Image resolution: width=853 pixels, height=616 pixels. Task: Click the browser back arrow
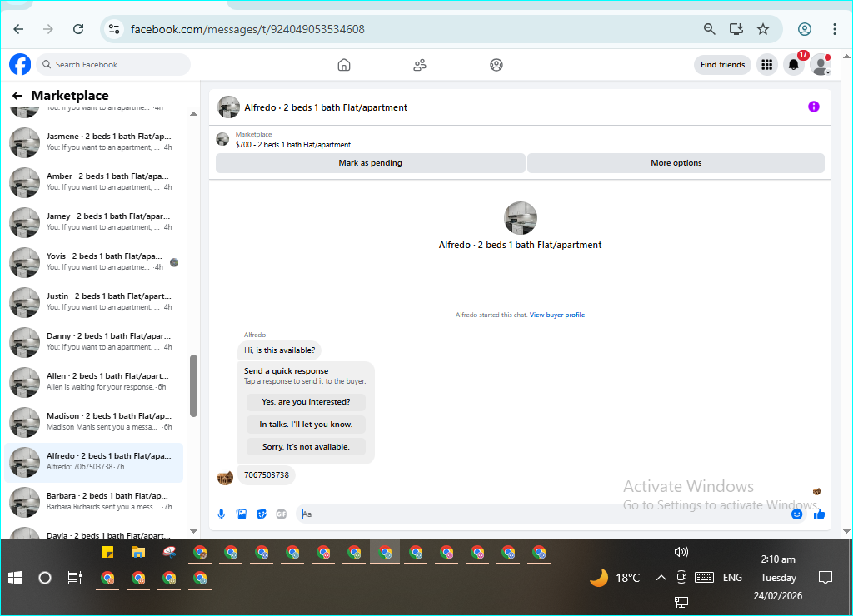[18, 29]
